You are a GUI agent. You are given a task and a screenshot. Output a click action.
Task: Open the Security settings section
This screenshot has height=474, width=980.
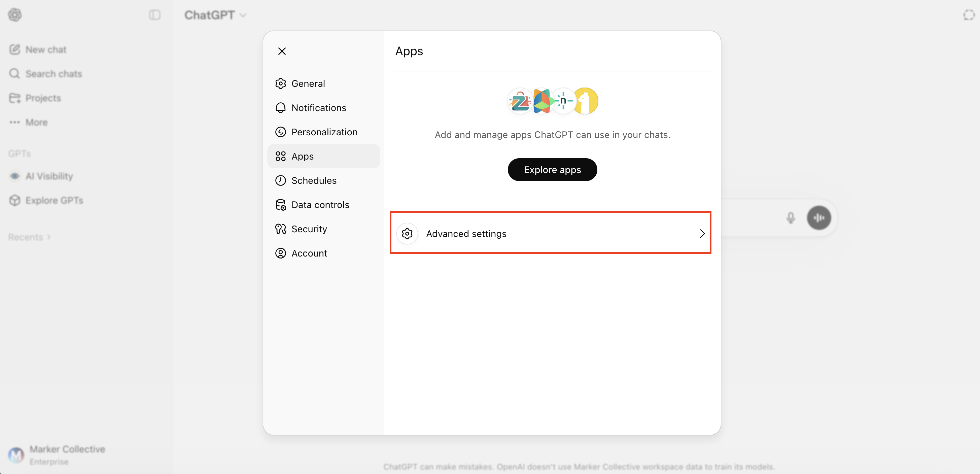(x=309, y=229)
